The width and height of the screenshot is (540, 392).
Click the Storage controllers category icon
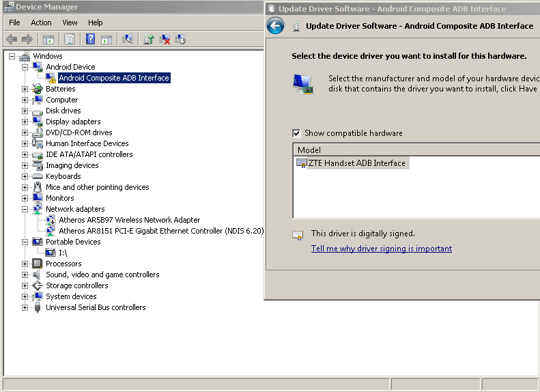[x=37, y=285]
